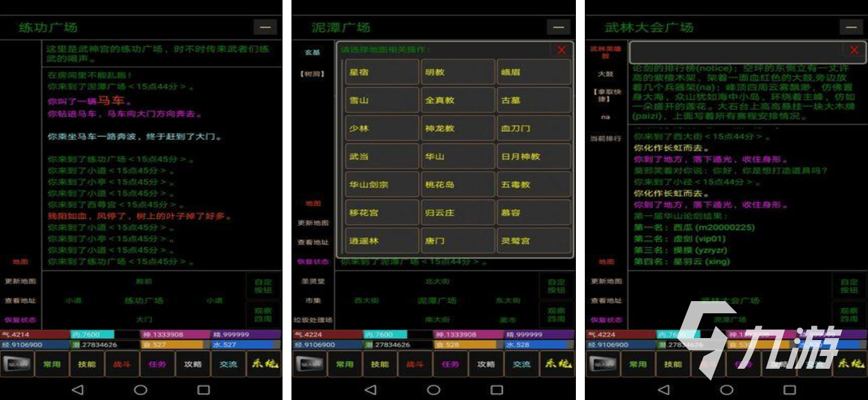The width and height of the screenshot is (868, 400).
Task: Tap 垃圾处理场 in 泥潭广场 sidebar
Action: tap(313, 320)
